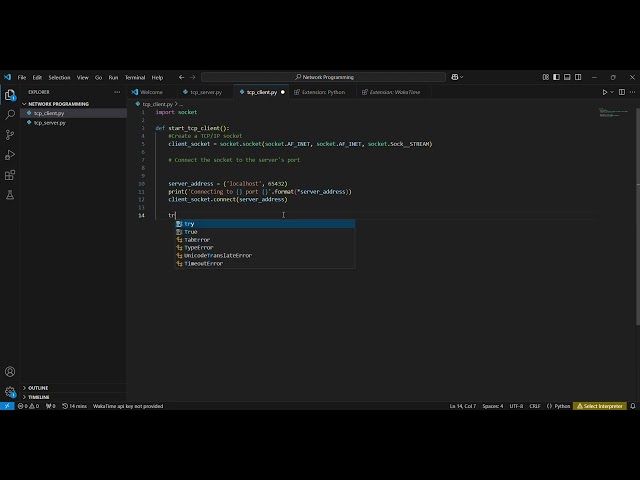Switch to the Welcome tab

[x=149, y=92]
